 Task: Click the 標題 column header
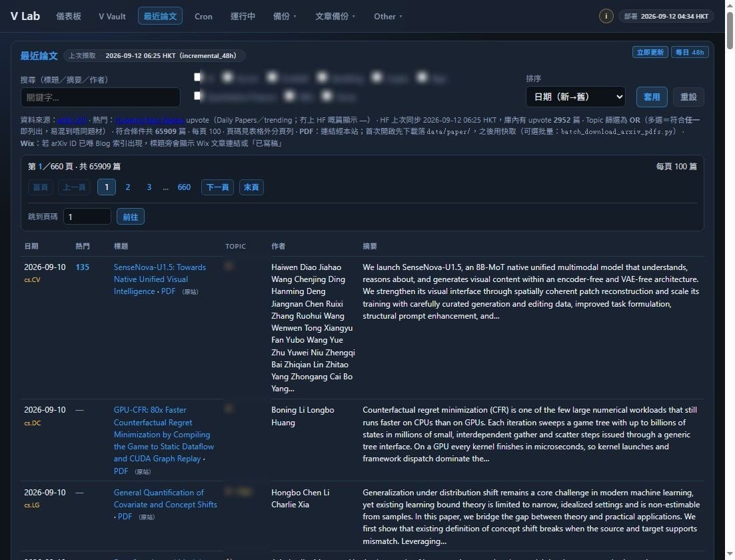tap(121, 246)
